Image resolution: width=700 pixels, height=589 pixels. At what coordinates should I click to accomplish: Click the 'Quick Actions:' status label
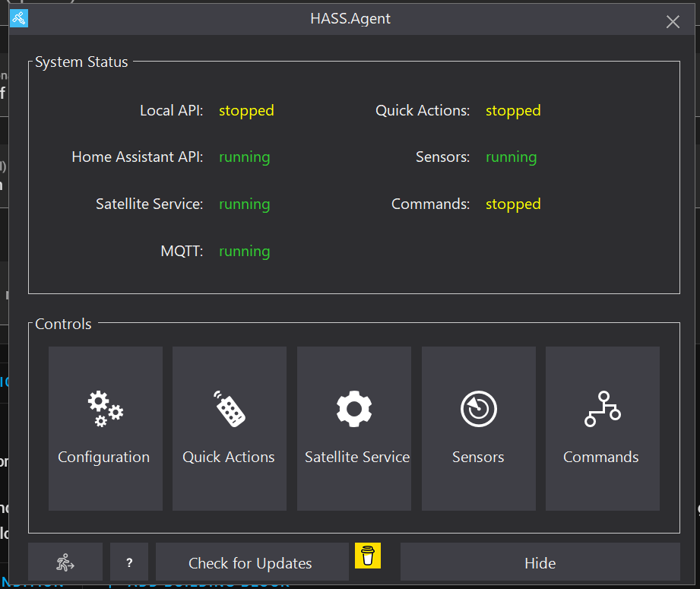(x=423, y=110)
